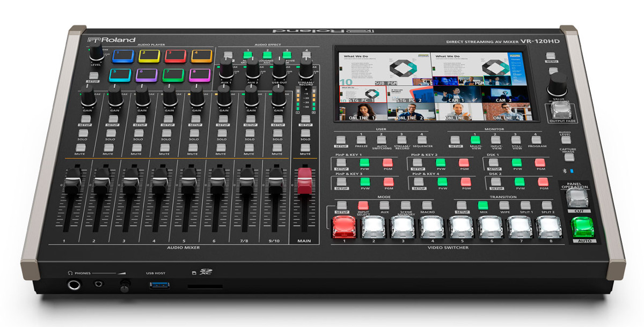Activate User button 2 AUTO SWITCHING
The width and height of the screenshot is (644, 327).
[x=382, y=140]
